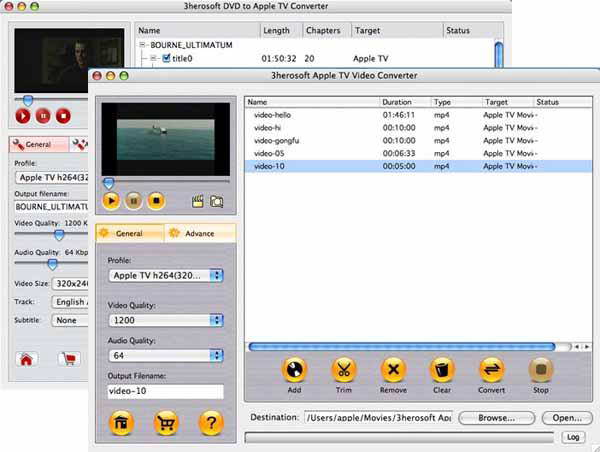
Task: Collapse the BOURNE_ULTIMATUM tree node
Action: pos(144,45)
